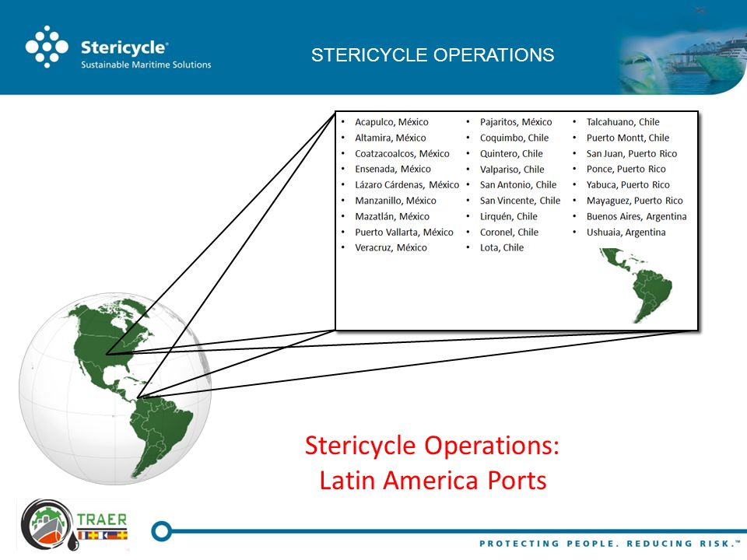Viewport: 747px width, 560px height.
Task: Select San Vincente, Chile entry
Action: [520, 201]
